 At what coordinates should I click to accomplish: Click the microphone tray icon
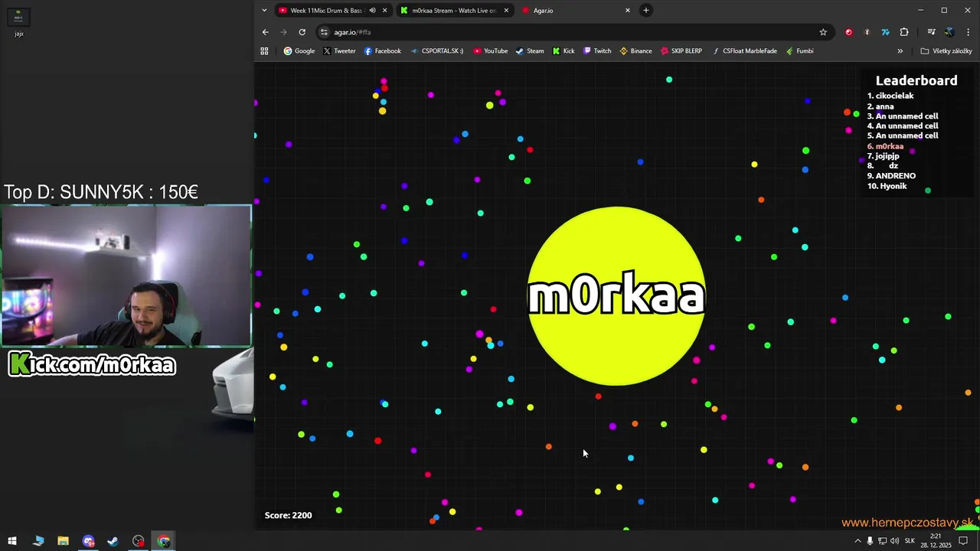point(870,541)
